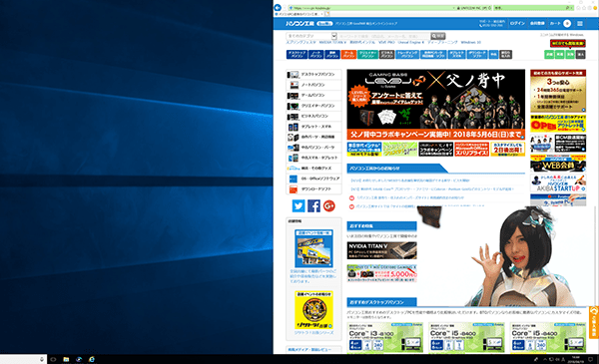Click the NVIDIA TITAN V keyword link

pos(332,42)
